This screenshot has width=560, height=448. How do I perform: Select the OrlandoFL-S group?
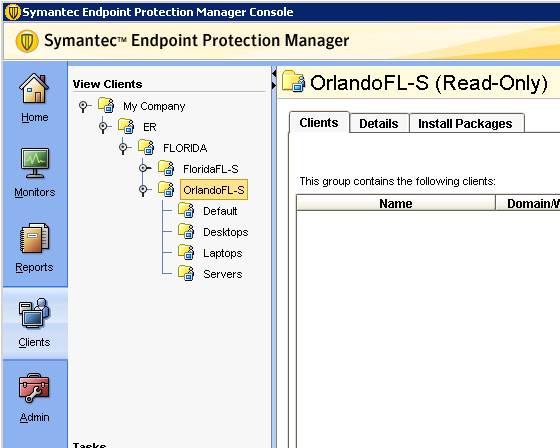coord(214,190)
